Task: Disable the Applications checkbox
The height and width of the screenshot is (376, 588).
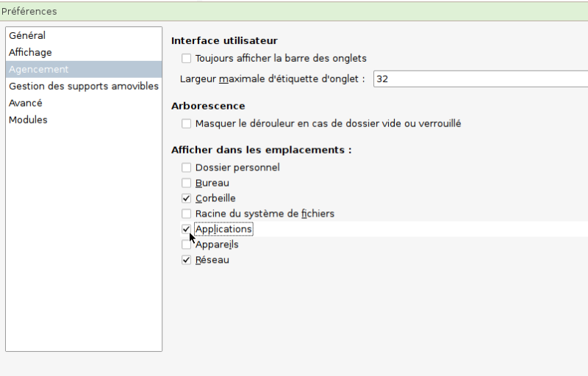Action: 187,229
